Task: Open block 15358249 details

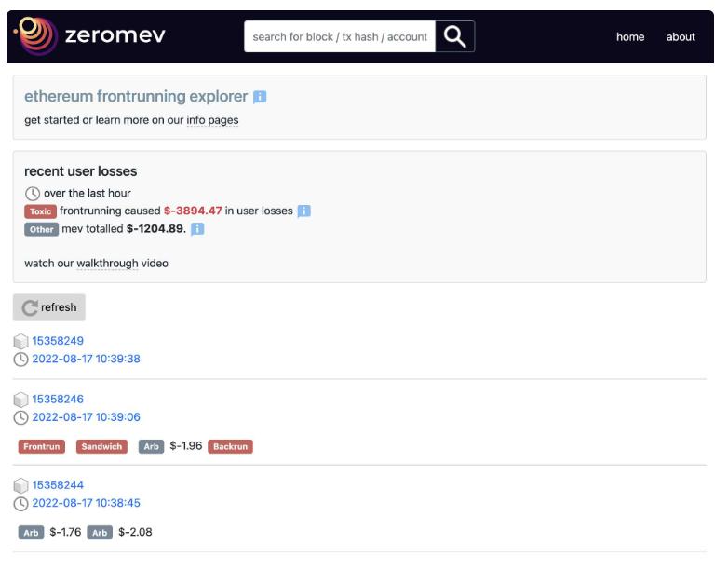Action: tap(58, 341)
